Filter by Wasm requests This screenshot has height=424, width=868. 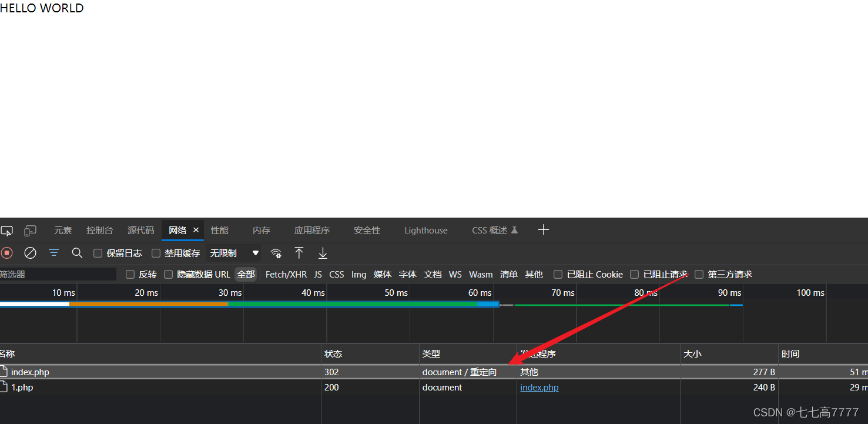[481, 274]
